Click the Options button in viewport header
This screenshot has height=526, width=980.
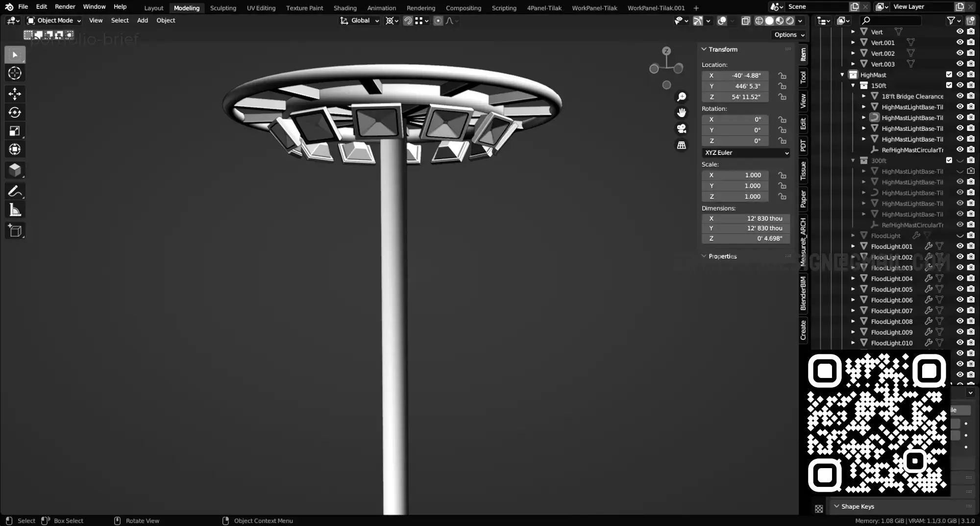click(789, 35)
